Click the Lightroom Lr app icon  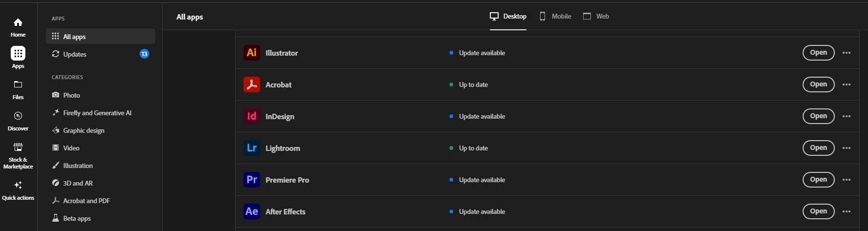(x=252, y=148)
